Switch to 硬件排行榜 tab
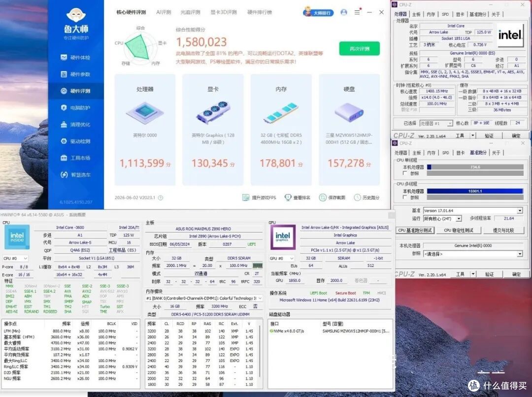The width and height of the screenshot is (532, 397). point(260,12)
